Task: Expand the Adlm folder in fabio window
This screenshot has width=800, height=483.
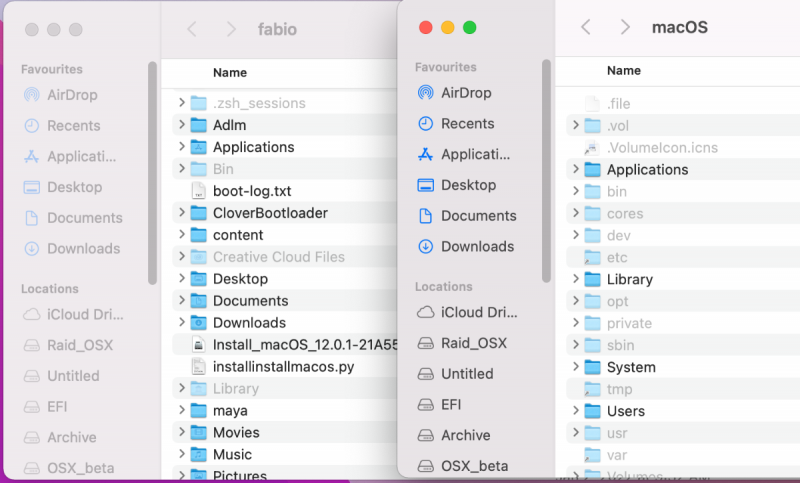Action: pos(182,124)
